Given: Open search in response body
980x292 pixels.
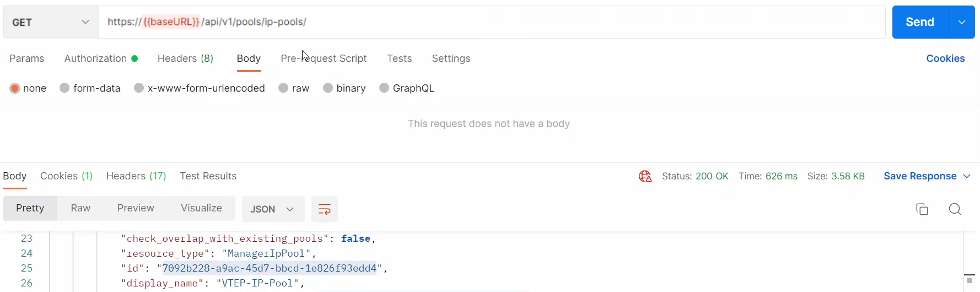Looking at the screenshot, I should 955,209.
